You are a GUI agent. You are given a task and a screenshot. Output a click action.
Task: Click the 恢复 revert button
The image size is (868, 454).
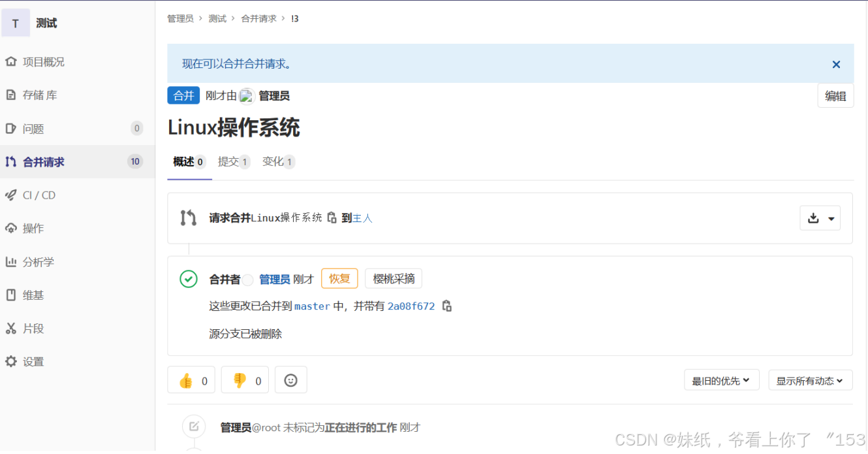[x=339, y=278]
